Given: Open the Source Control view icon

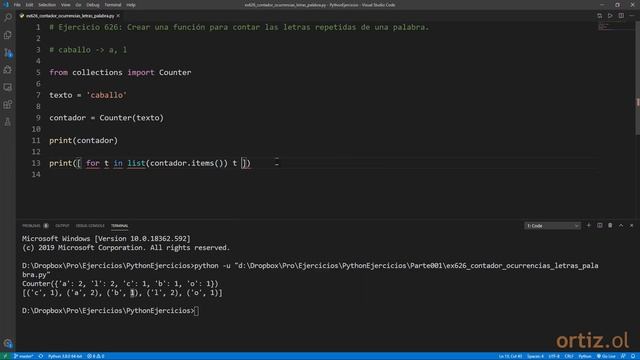Looking at the screenshot, I should pos(8,53).
